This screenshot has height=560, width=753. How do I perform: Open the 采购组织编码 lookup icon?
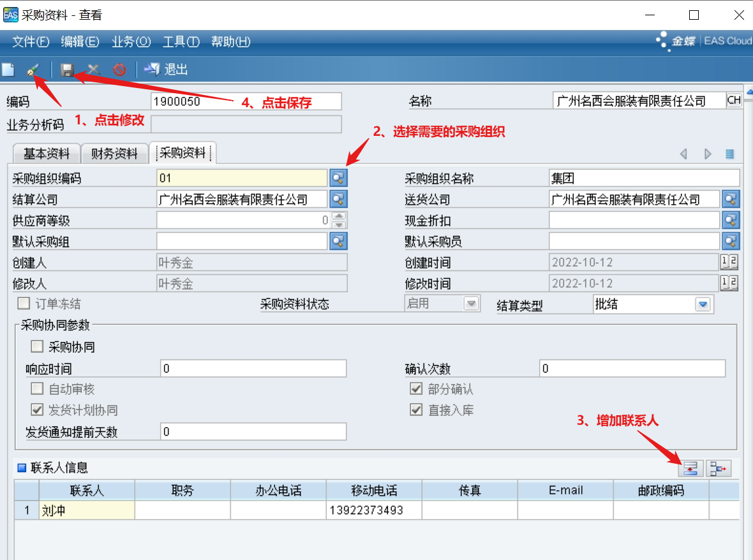pyautogui.click(x=338, y=178)
